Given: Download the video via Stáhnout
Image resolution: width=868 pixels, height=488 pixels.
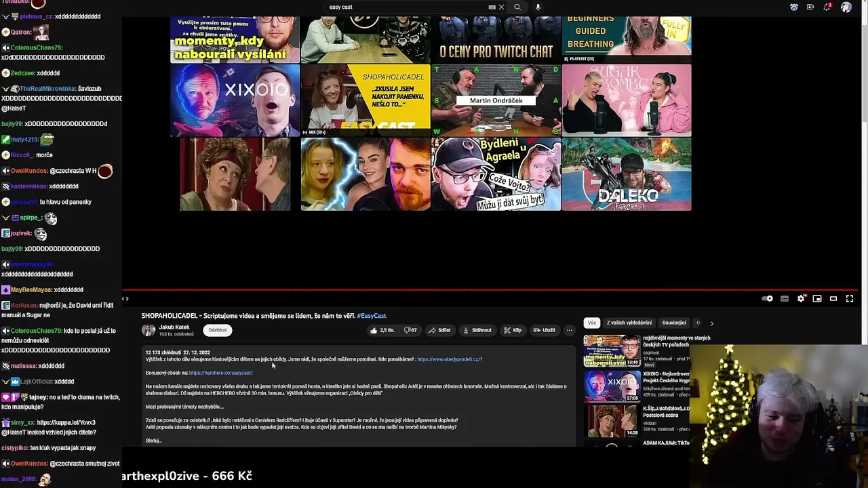Looking at the screenshot, I should click(x=477, y=330).
